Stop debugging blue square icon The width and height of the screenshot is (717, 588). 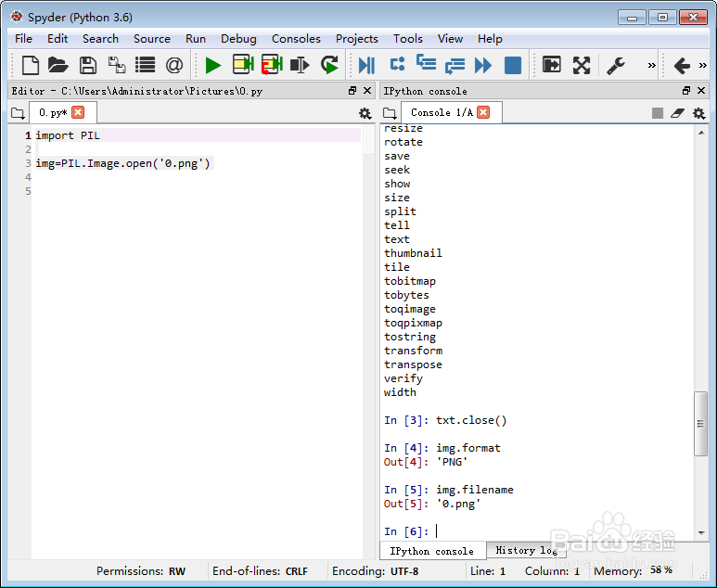(513, 65)
